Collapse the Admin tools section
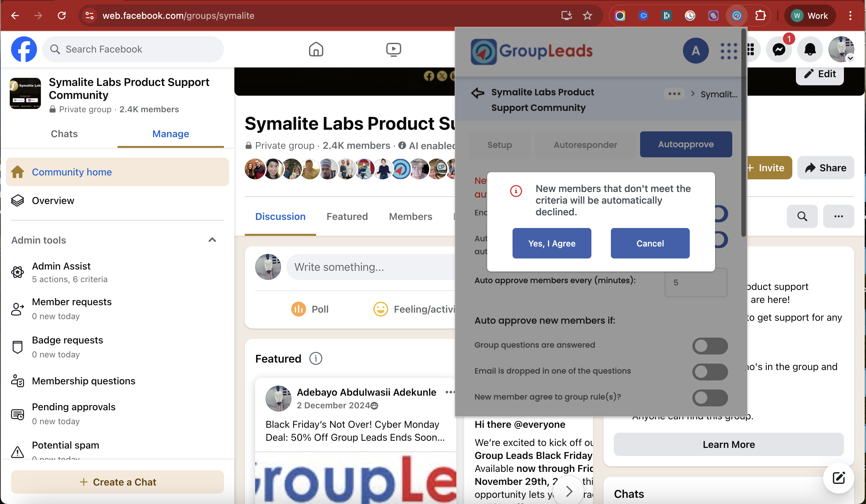 pos(212,240)
